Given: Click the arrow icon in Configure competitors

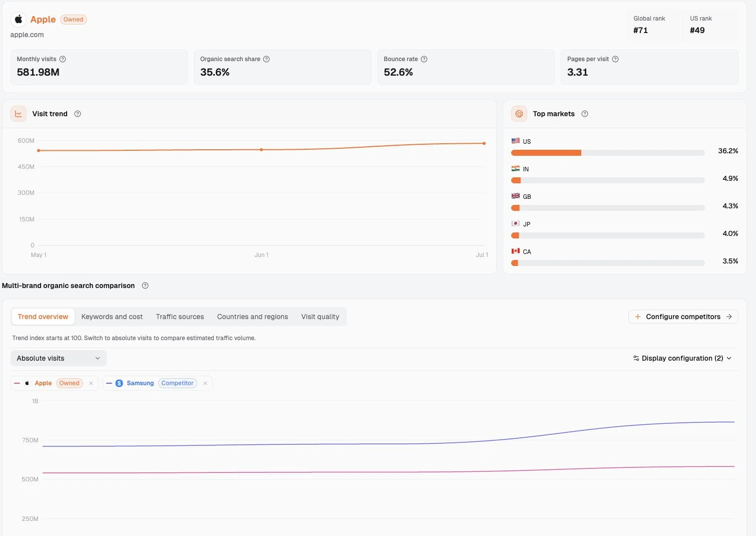Looking at the screenshot, I should point(729,317).
